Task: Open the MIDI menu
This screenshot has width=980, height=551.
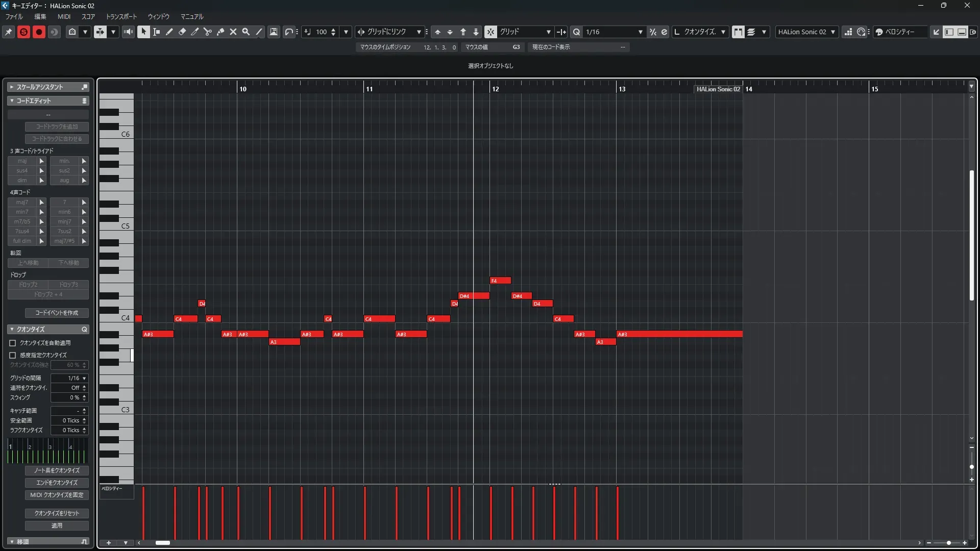Action: click(64, 16)
